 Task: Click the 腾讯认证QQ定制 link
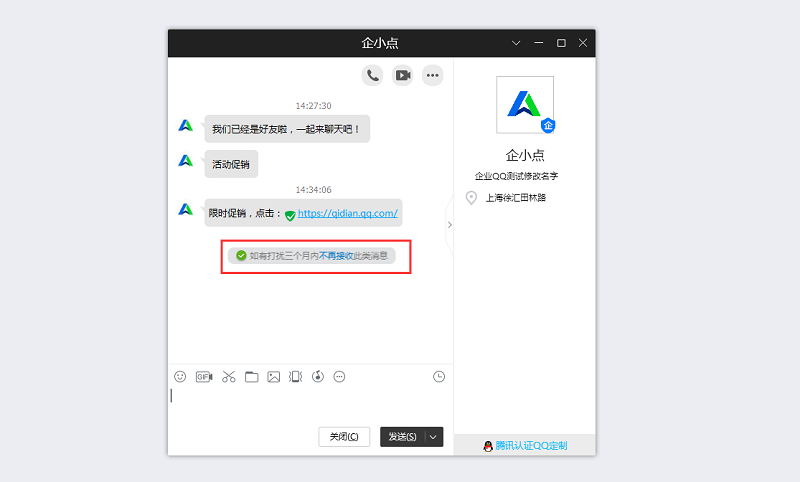tap(531, 445)
